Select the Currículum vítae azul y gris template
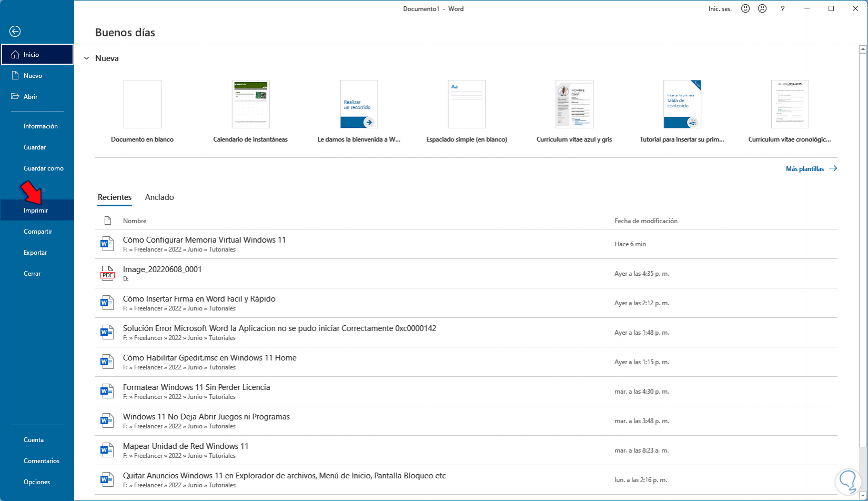The image size is (868, 501). [574, 105]
